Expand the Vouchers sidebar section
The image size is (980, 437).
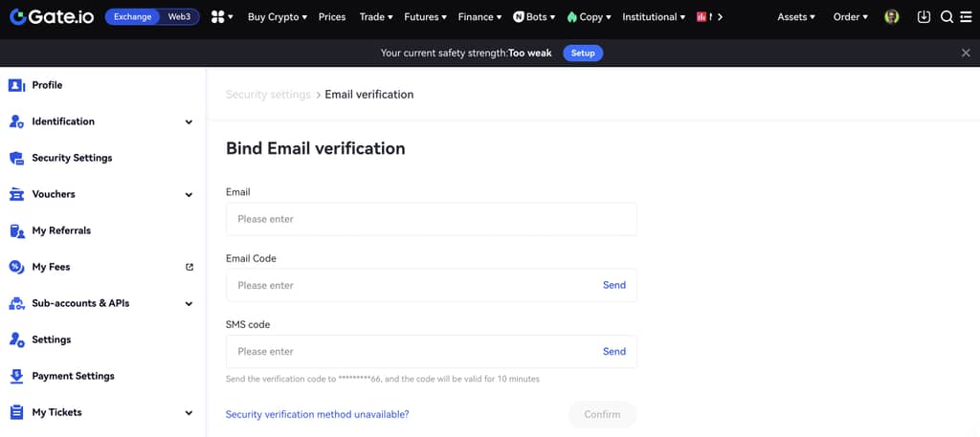189,194
